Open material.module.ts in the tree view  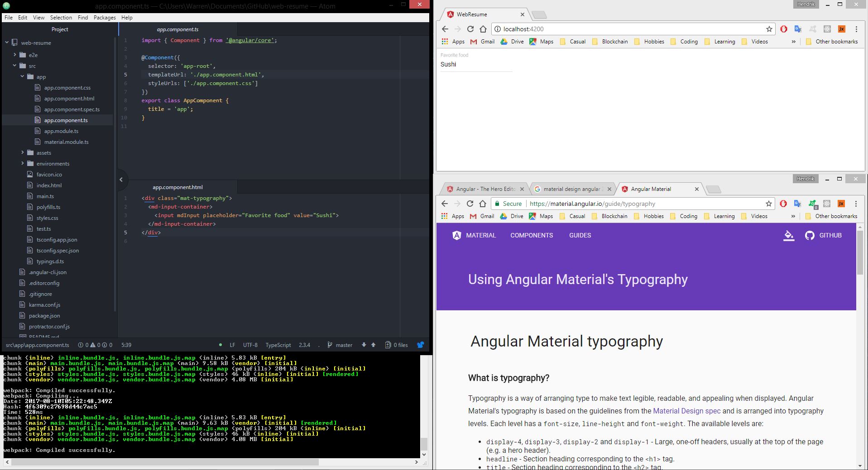66,142
